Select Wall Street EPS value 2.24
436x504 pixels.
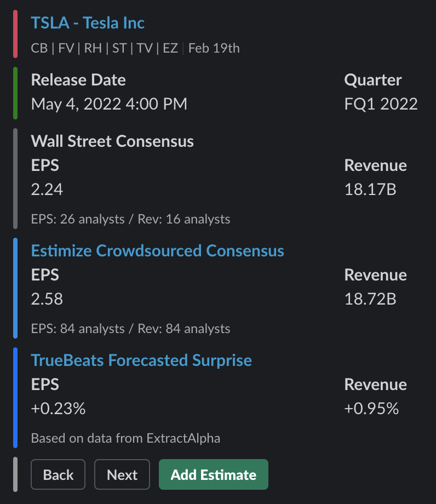tap(47, 190)
